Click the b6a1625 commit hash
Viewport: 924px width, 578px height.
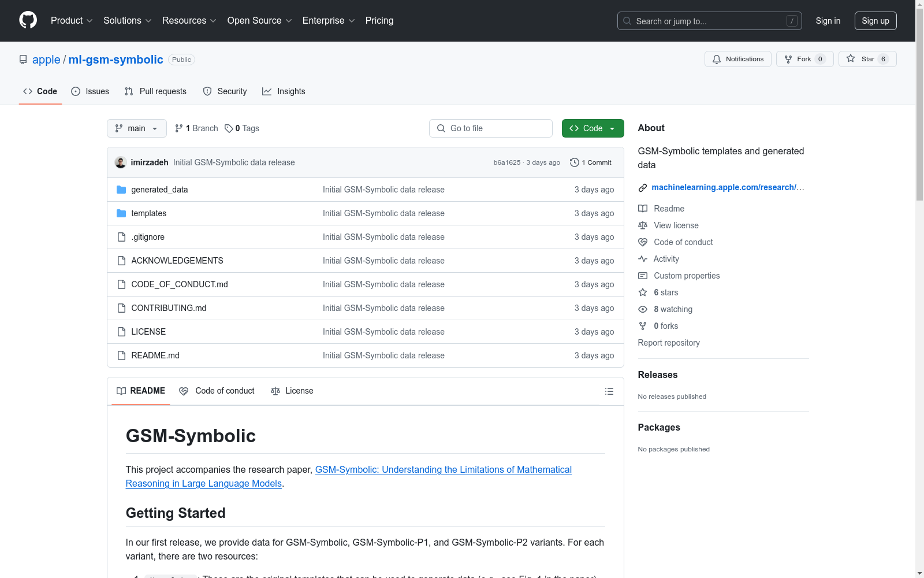507,162
